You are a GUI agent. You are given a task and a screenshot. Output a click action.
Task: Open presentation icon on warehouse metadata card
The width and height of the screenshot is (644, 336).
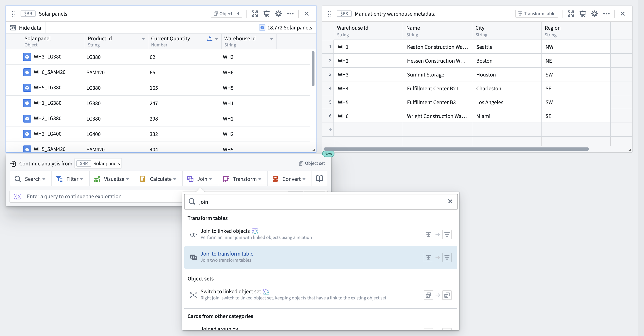[x=582, y=14]
